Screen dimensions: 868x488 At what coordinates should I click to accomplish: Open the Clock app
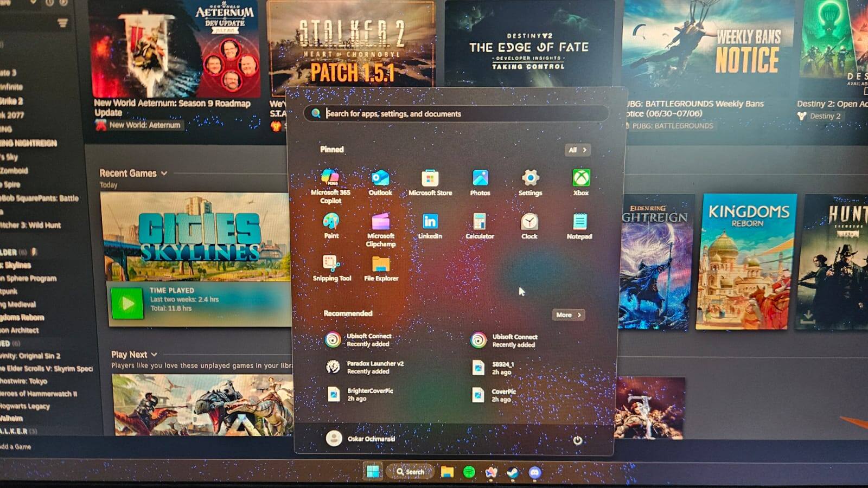pos(529,226)
